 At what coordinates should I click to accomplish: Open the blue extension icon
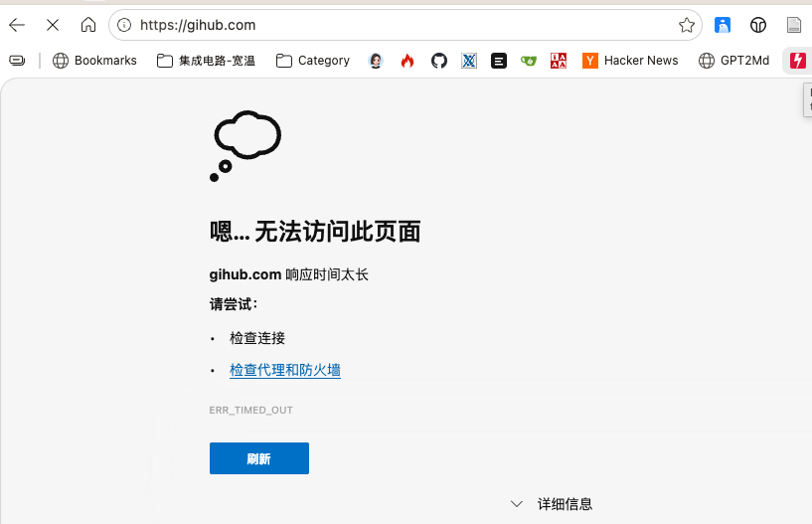click(x=723, y=25)
